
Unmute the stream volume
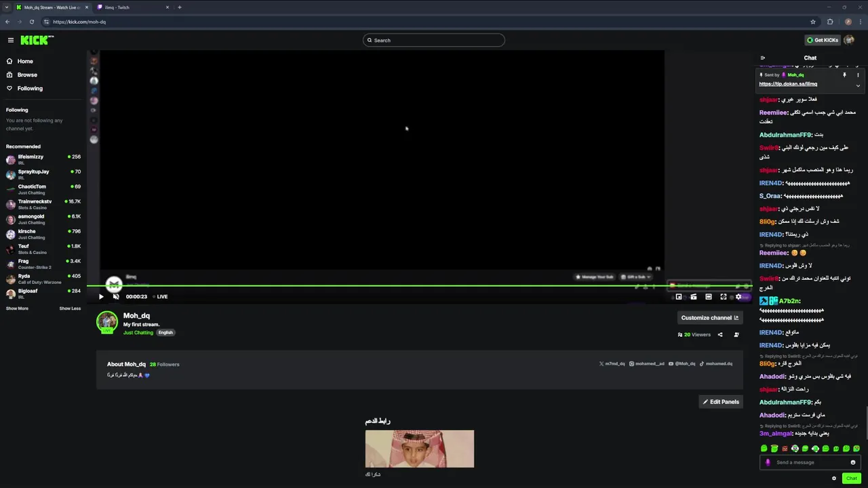(116, 296)
